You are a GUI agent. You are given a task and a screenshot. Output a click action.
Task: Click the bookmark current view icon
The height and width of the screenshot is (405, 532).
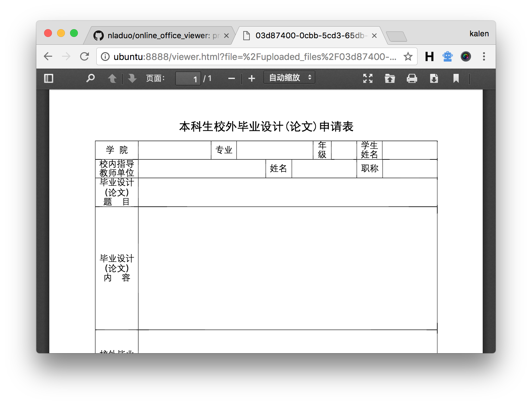(456, 78)
